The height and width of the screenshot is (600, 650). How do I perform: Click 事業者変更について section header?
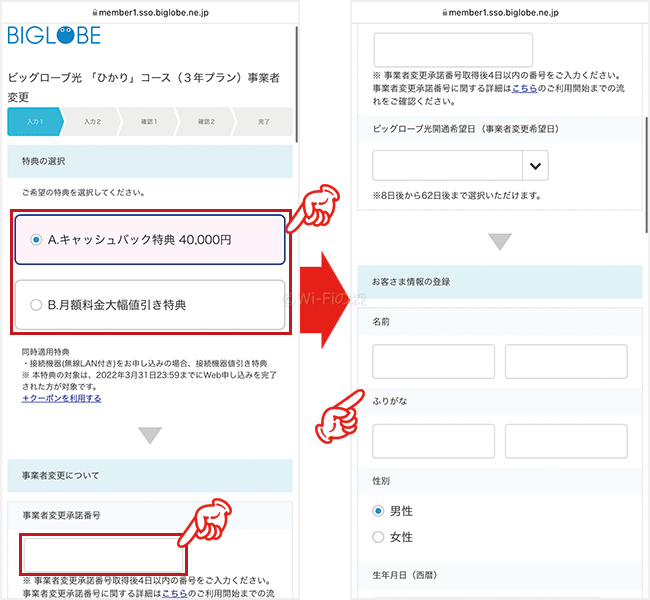coord(150,476)
